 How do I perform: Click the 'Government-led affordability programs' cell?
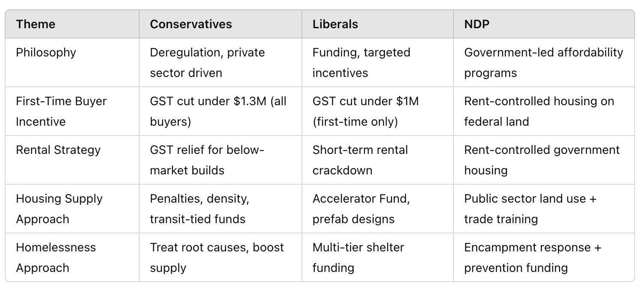click(x=544, y=62)
